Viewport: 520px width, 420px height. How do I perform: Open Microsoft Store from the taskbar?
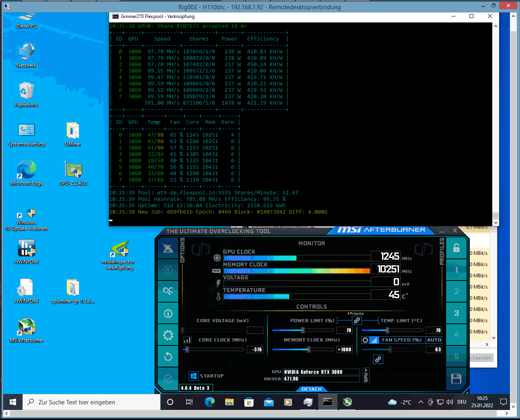[249, 402]
